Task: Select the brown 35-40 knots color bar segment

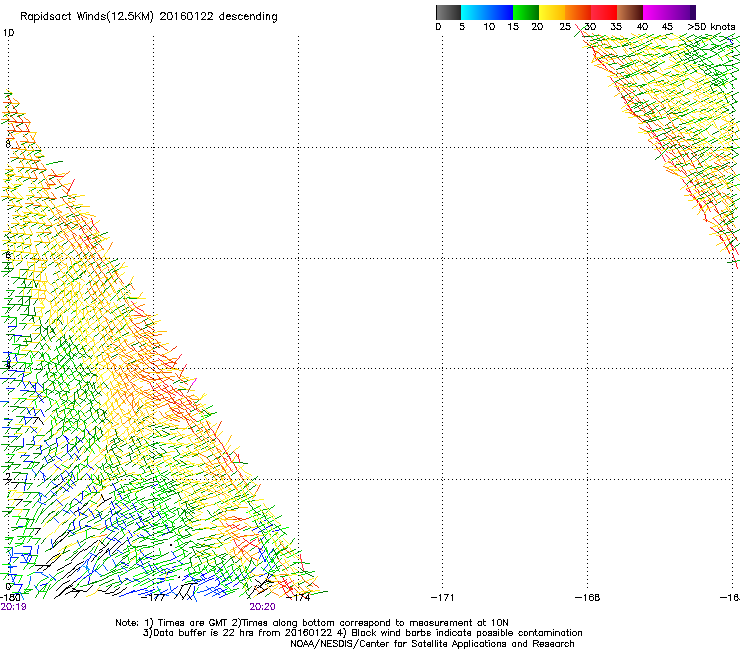Action: pyautogui.click(x=630, y=12)
